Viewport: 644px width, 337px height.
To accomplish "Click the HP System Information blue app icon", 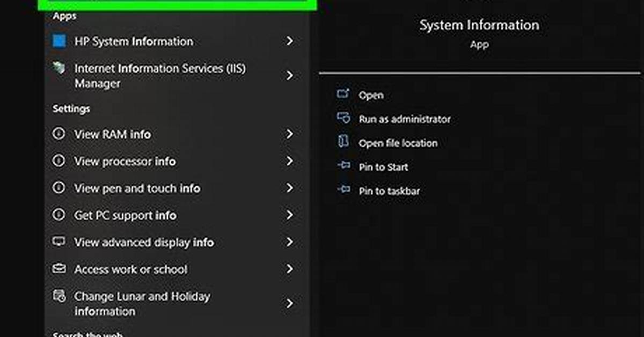I will click(59, 41).
